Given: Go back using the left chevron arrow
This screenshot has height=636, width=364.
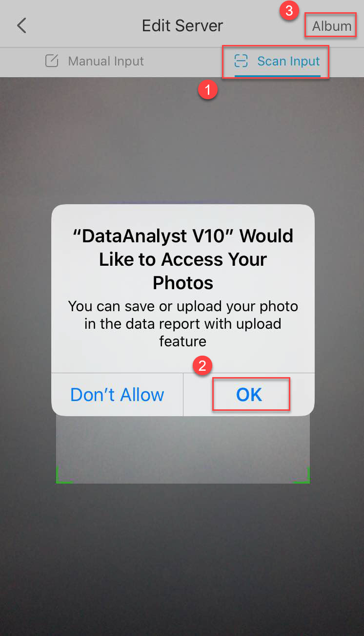Looking at the screenshot, I should (x=21, y=26).
